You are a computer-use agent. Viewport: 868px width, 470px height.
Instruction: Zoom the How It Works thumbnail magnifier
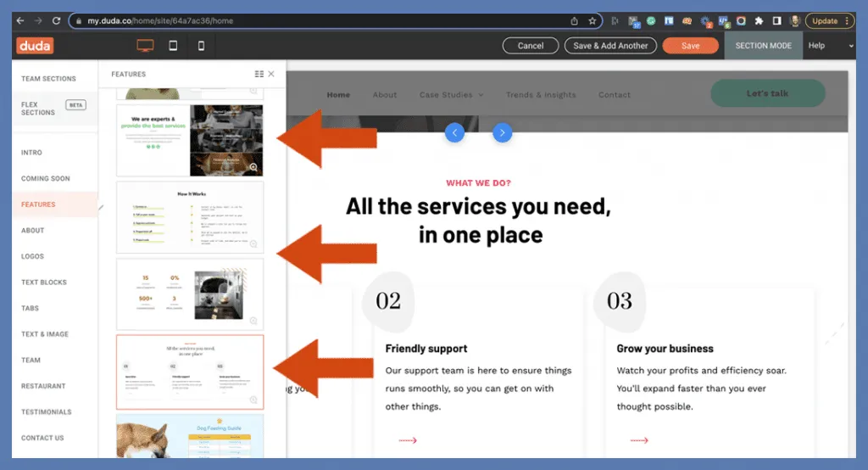(x=253, y=243)
